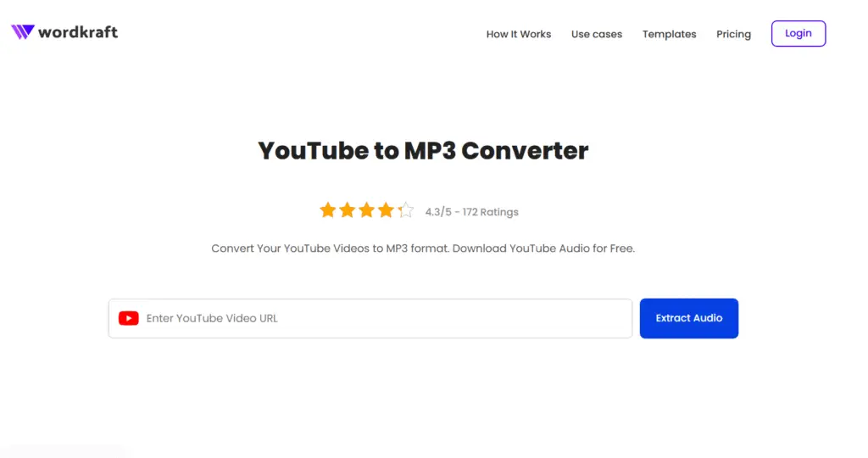Select the second rating star

(x=347, y=210)
